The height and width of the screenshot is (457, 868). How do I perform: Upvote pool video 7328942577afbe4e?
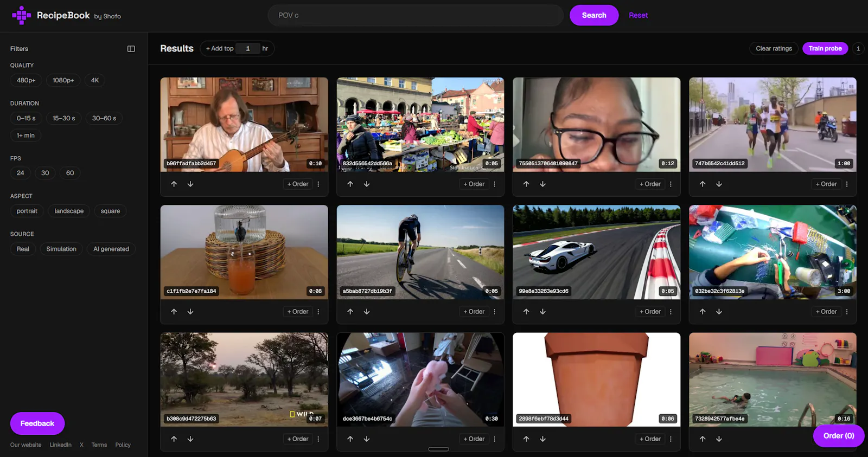click(x=703, y=439)
